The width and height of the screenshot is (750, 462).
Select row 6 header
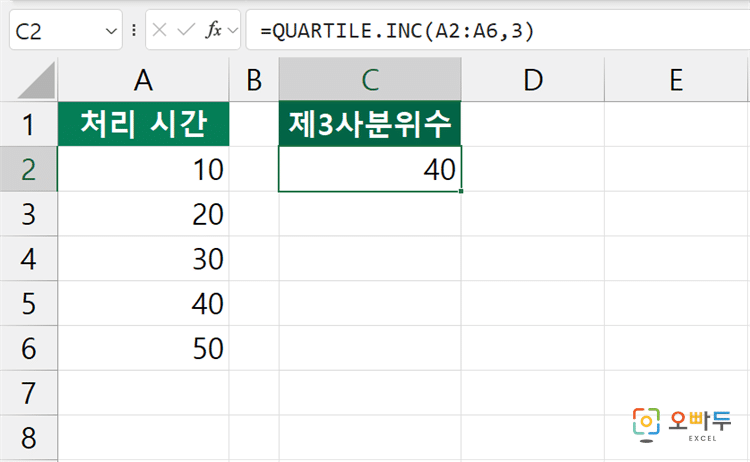28,348
